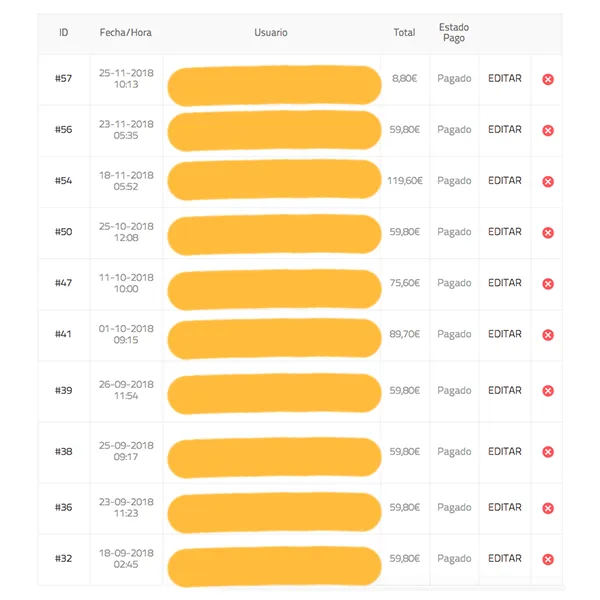Click the red delete icon for order #54
This screenshot has width=600, height=600.
pos(548,181)
